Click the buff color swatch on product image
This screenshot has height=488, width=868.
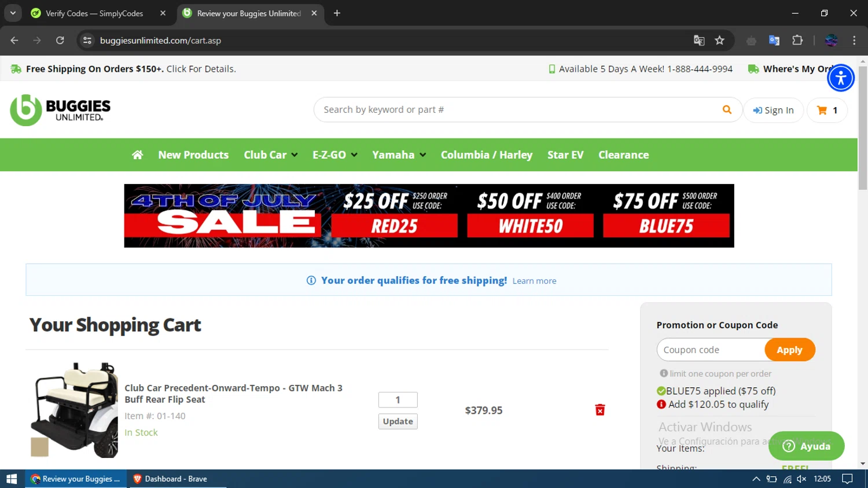(x=39, y=447)
